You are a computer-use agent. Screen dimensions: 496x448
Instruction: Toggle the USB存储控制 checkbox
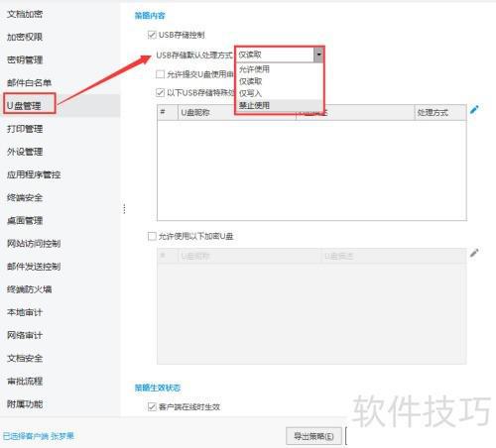point(152,35)
